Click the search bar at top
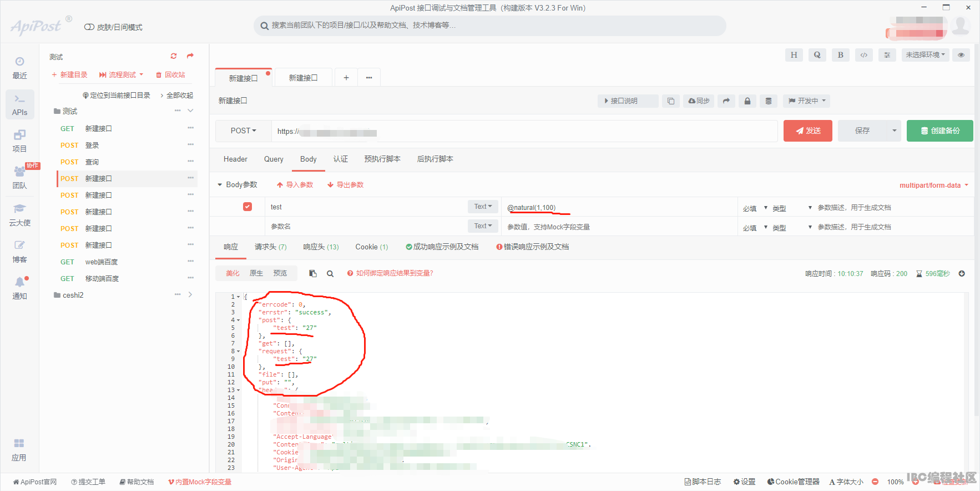This screenshot has width=980, height=491. (490, 26)
